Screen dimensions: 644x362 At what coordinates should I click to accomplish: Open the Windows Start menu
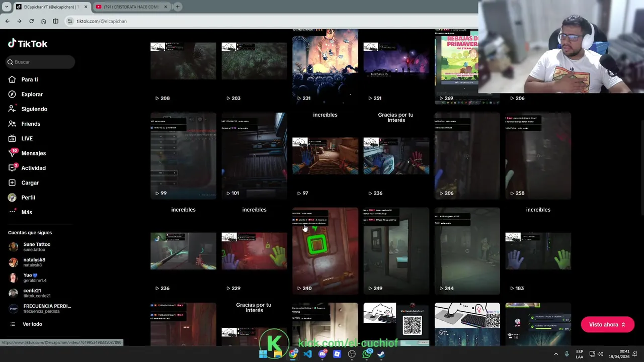coord(263,354)
